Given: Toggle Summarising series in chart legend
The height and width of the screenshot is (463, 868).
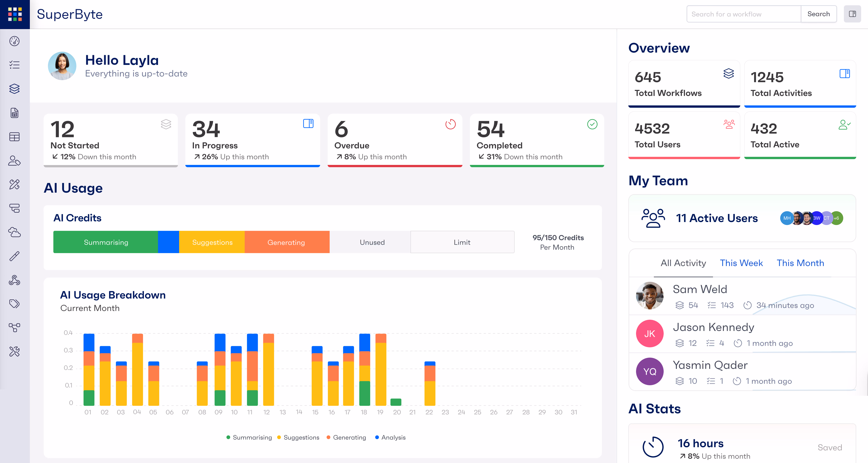Looking at the screenshot, I should click(x=249, y=437).
